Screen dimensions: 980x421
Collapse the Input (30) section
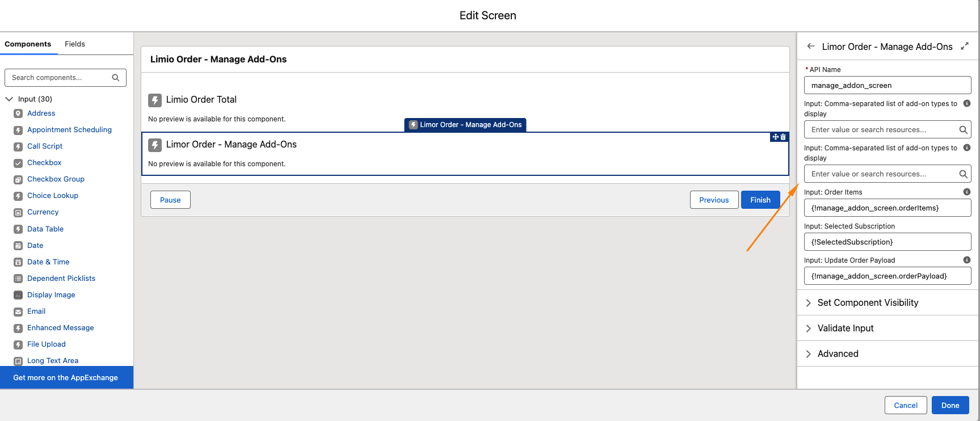pos(9,99)
